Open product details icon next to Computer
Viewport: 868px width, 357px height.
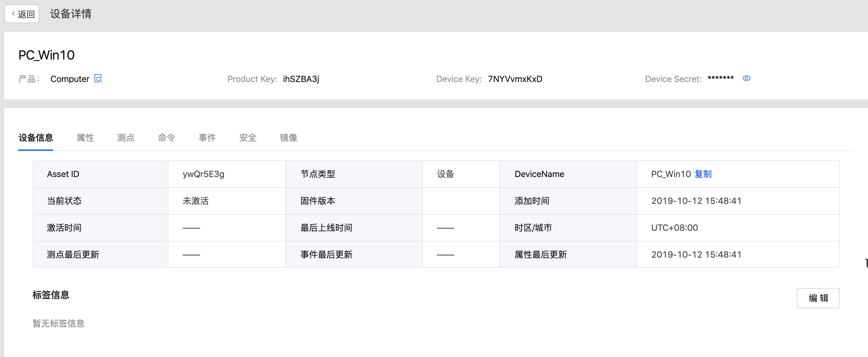(x=98, y=78)
